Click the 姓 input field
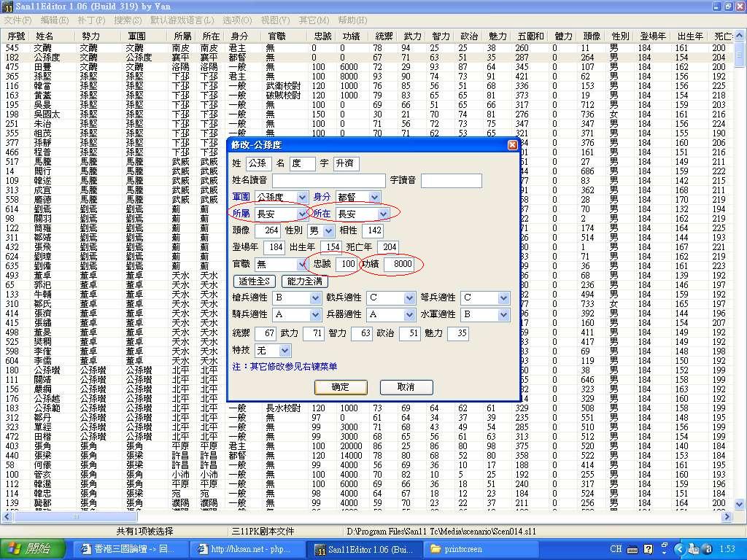 click(x=259, y=164)
